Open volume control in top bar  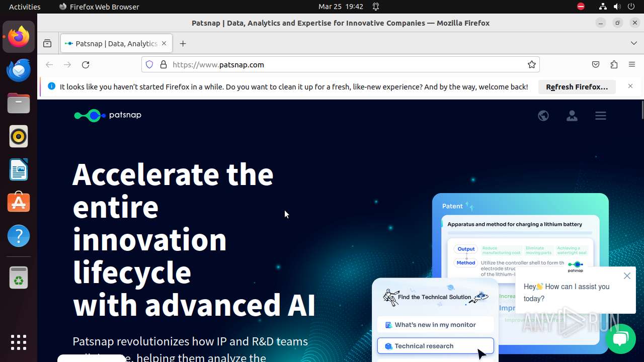pos(617,7)
